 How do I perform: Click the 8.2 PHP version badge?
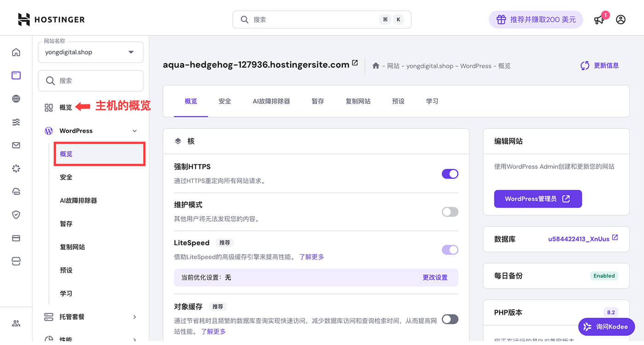click(611, 312)
